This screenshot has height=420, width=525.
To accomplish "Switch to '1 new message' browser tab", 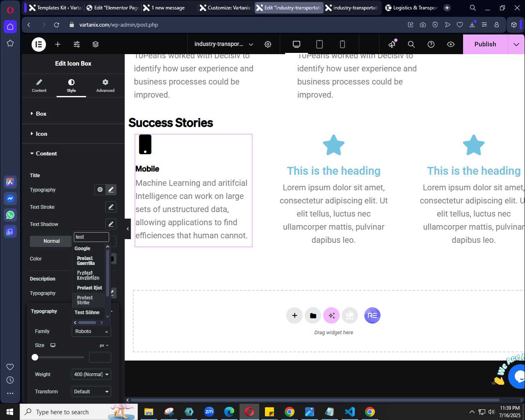I will click(x=169, y=8).
